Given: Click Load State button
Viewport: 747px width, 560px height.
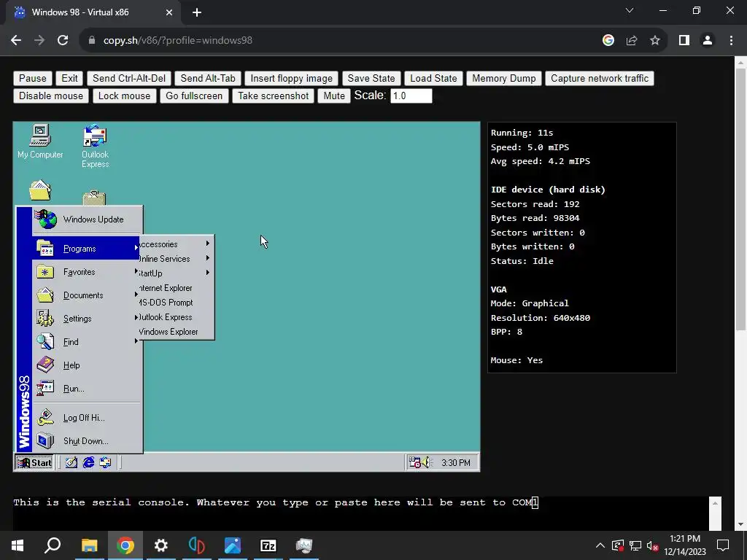Looking at the screenshot, I should coord(433,79).
